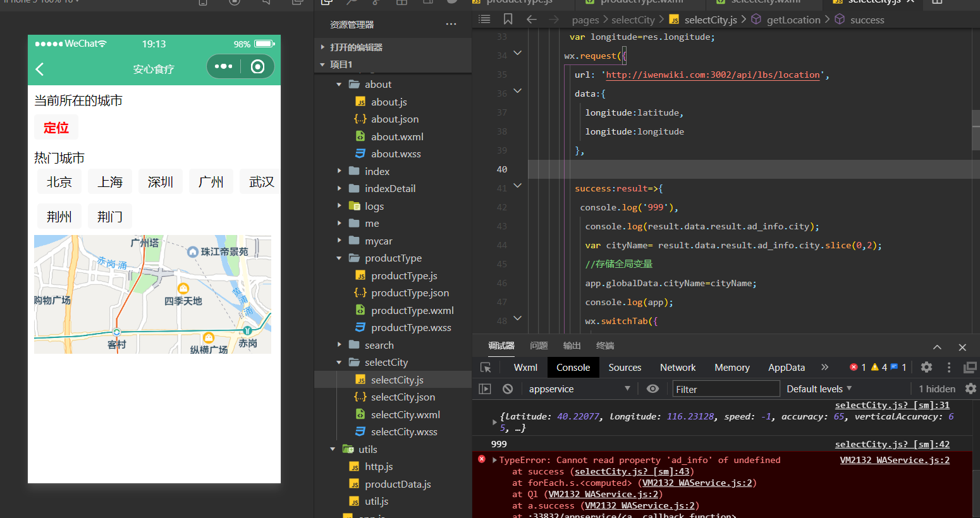980x518 pixels.
Task: Switch to the AppData devtools tab
Action: (787, 368)
